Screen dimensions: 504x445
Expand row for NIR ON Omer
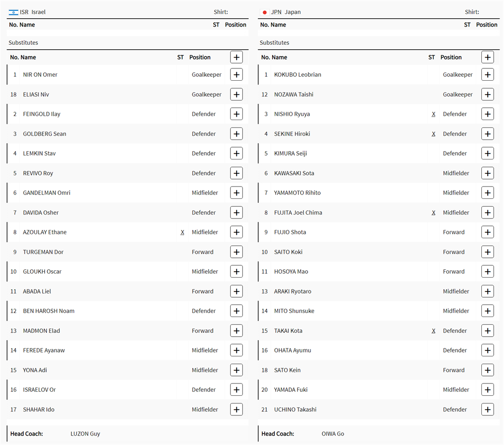[x=236, y=75]
